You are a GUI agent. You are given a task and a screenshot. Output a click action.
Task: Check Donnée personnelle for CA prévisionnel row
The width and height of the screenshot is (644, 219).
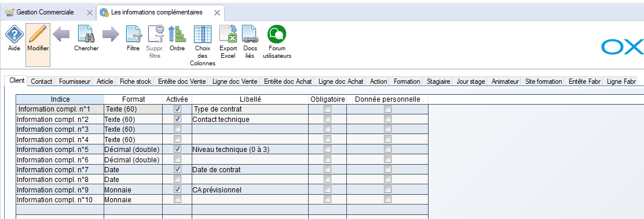(387, 189)
